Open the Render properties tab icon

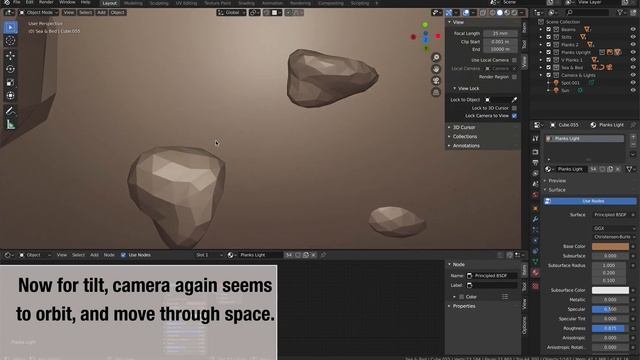[535, 152]
